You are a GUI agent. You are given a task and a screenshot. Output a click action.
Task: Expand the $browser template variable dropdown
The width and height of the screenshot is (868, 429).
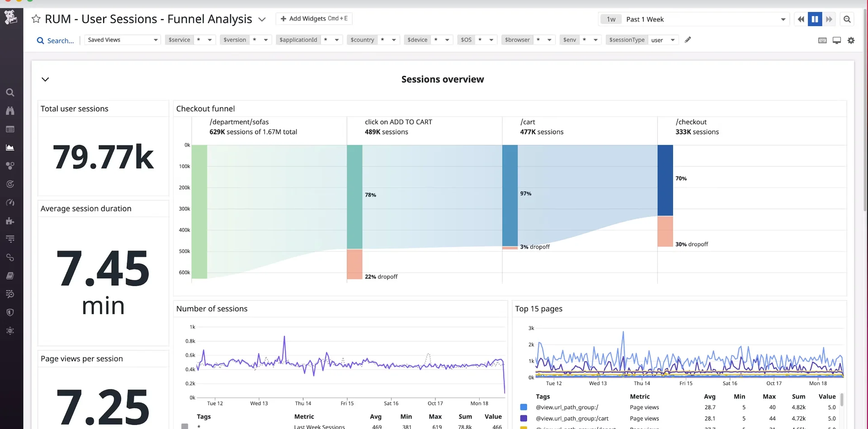(549, 40)
